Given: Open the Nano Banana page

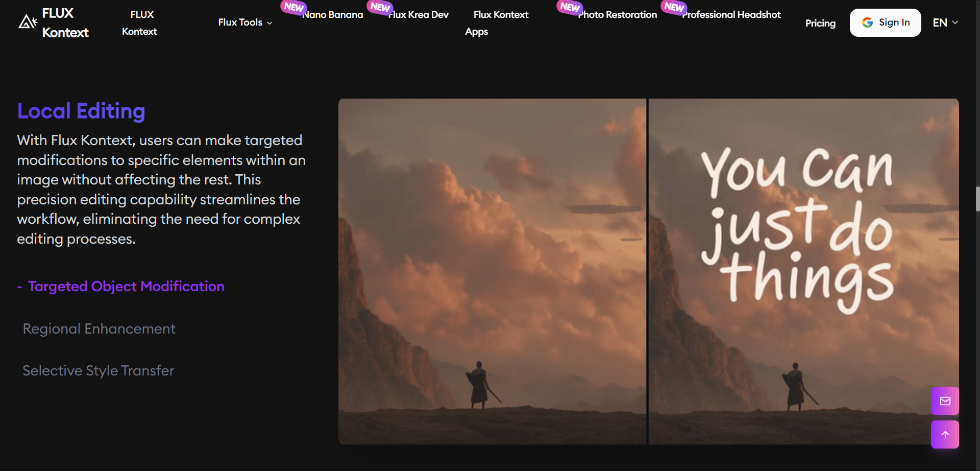Looking at the screenshot, I should (333, 15).
